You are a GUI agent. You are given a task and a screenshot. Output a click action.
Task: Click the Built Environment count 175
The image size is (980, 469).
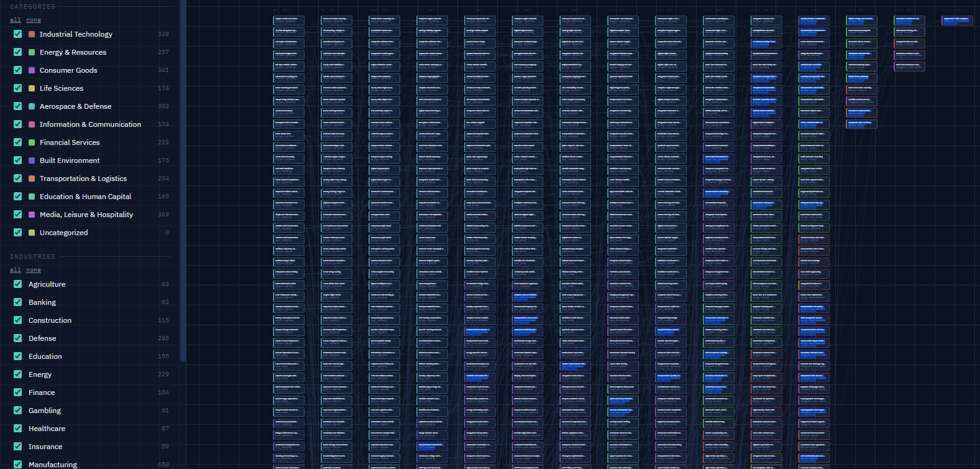click(163, 160)
